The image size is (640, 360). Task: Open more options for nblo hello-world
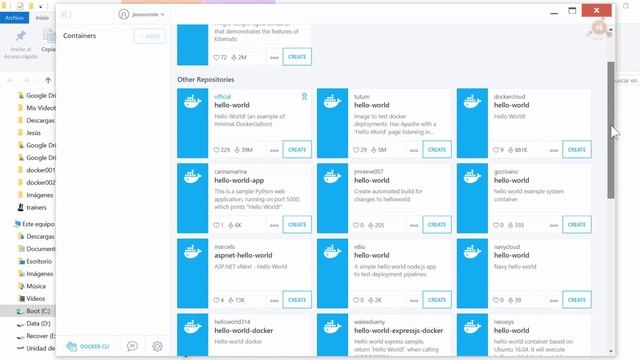[x=414, y=300]
